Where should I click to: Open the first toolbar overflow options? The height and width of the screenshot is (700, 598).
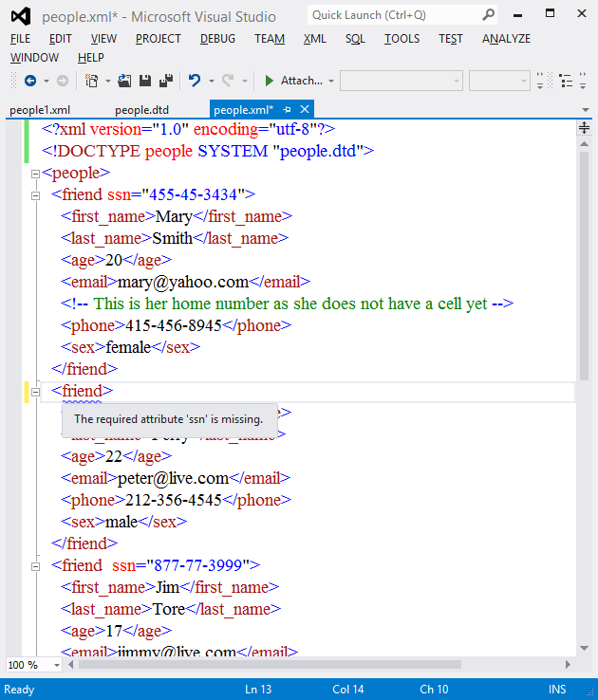pyautogui.click(x=540, y=81)
